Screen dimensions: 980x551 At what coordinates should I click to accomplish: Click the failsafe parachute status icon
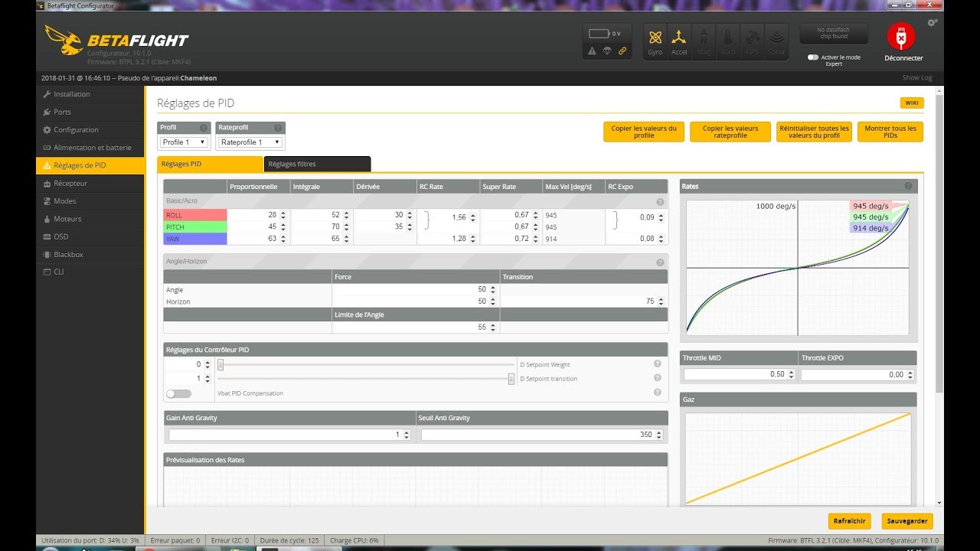pos(607,51)
